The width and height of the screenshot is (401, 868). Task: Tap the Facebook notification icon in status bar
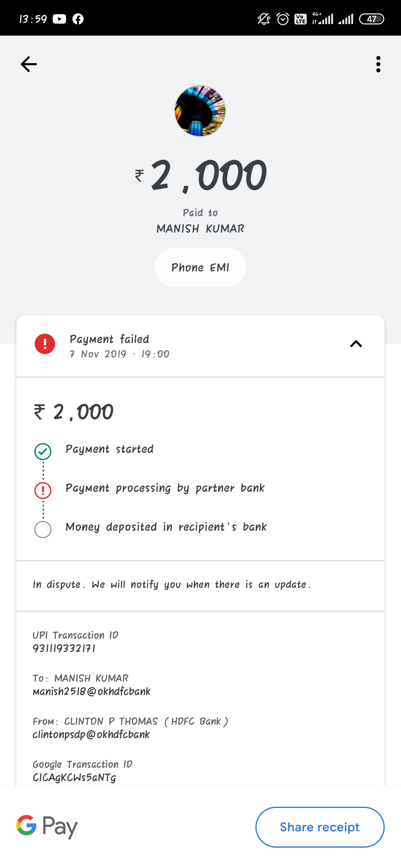78,19
